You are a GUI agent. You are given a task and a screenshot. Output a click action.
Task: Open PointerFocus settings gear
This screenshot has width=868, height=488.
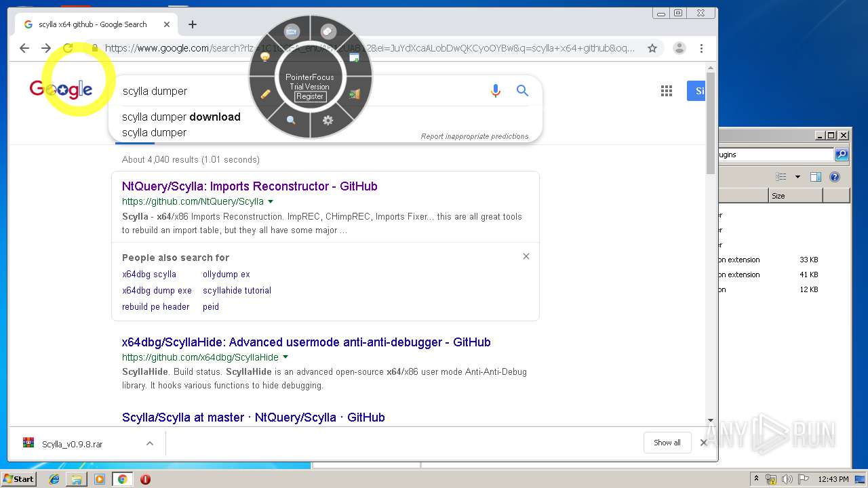click(x=328, y=120)
